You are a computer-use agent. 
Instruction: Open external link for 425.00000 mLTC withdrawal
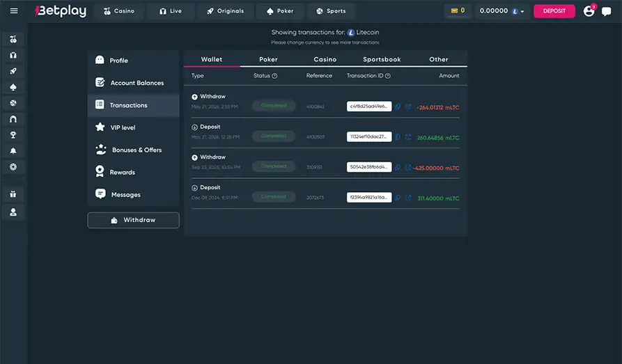coord(407,167)
